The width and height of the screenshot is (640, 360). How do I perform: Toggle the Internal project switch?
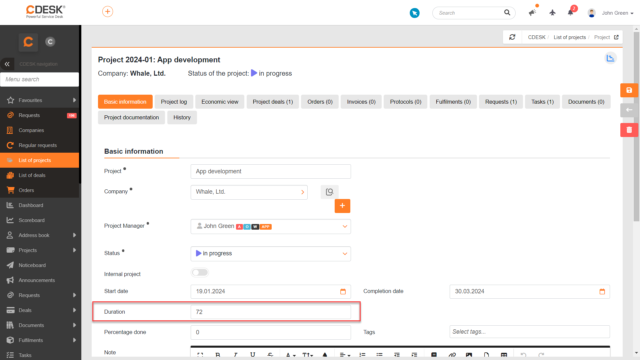(200, 273)
